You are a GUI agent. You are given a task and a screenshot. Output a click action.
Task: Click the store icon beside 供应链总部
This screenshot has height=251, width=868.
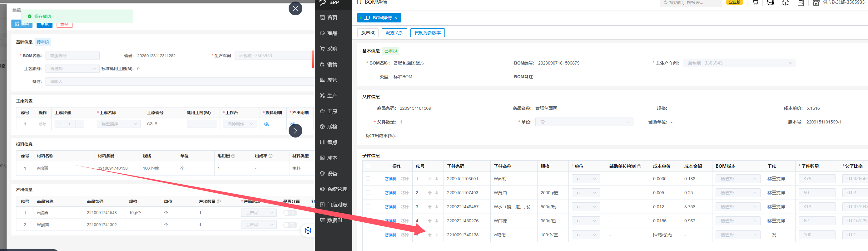coord(816,3)
